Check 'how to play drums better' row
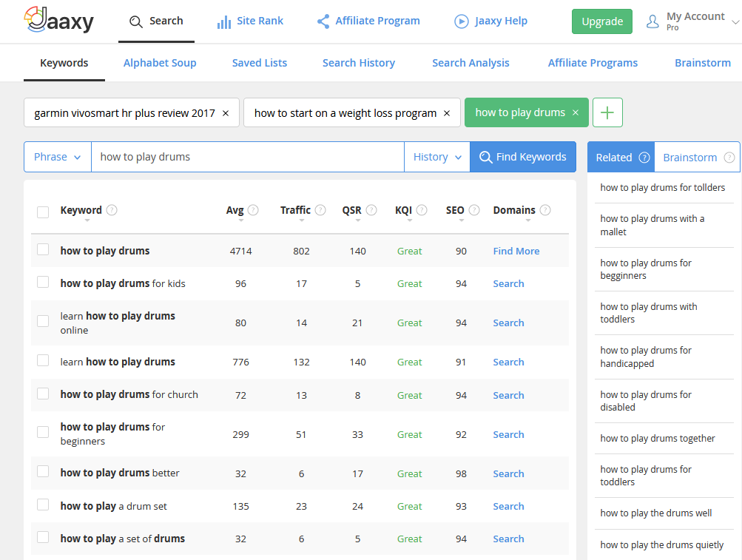 43,471
